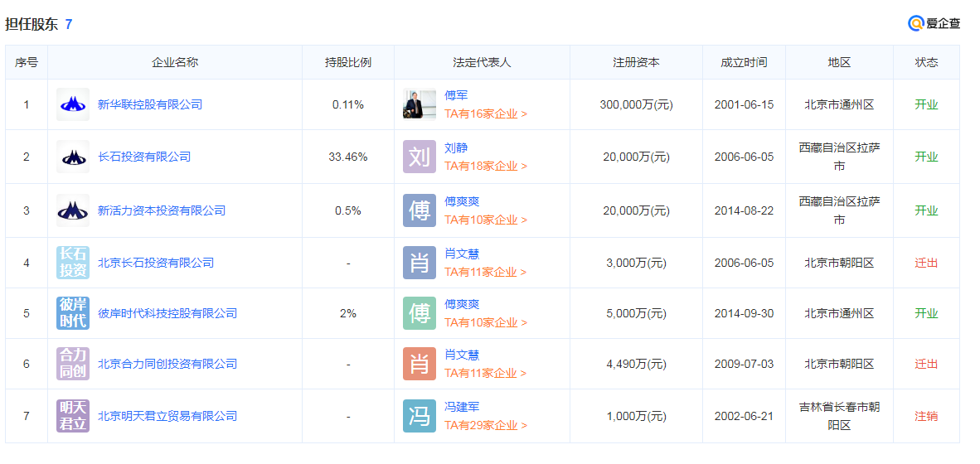Expand TA有18家企业 for 刘静

pos(486,166)
